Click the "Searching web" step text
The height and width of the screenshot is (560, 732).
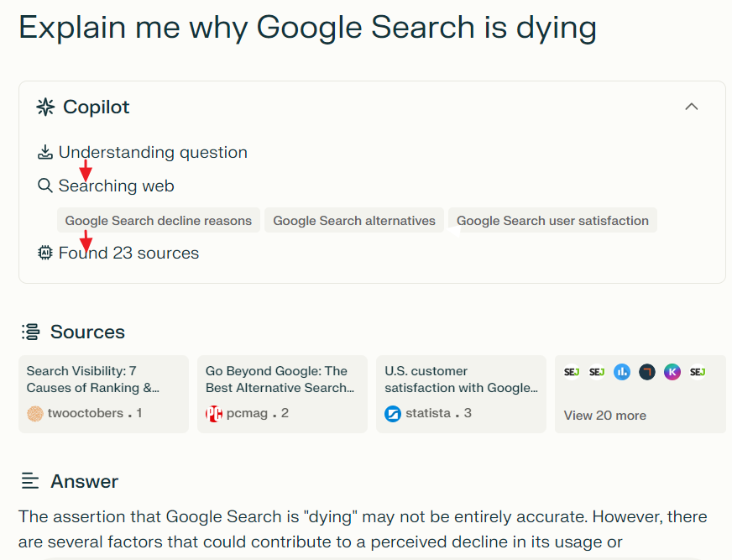(x=116, y=186)
